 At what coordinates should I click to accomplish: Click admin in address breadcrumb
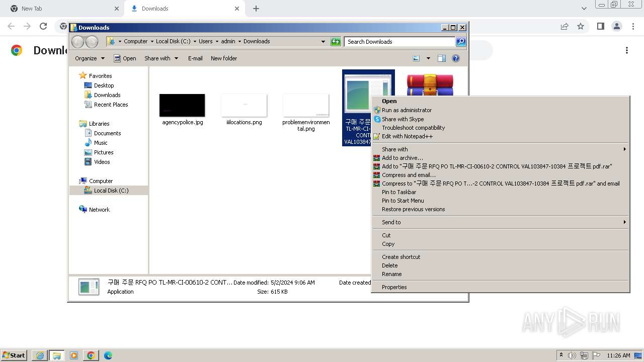coord(228,41)
